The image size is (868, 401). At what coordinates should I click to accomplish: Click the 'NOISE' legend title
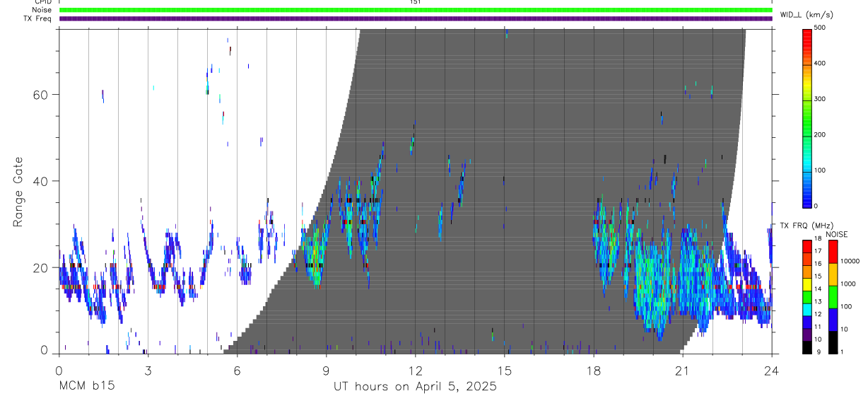click(x=836, y=234)
